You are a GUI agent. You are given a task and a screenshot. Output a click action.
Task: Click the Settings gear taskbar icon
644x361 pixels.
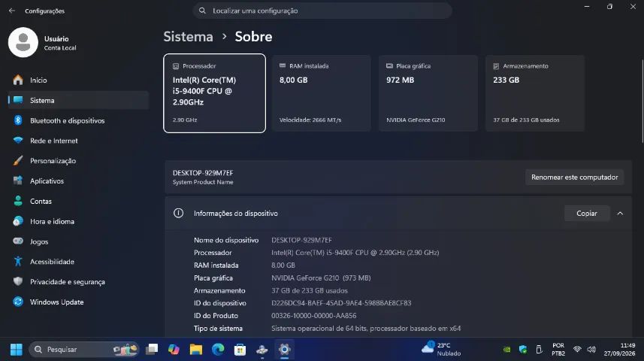pos(284,350)
